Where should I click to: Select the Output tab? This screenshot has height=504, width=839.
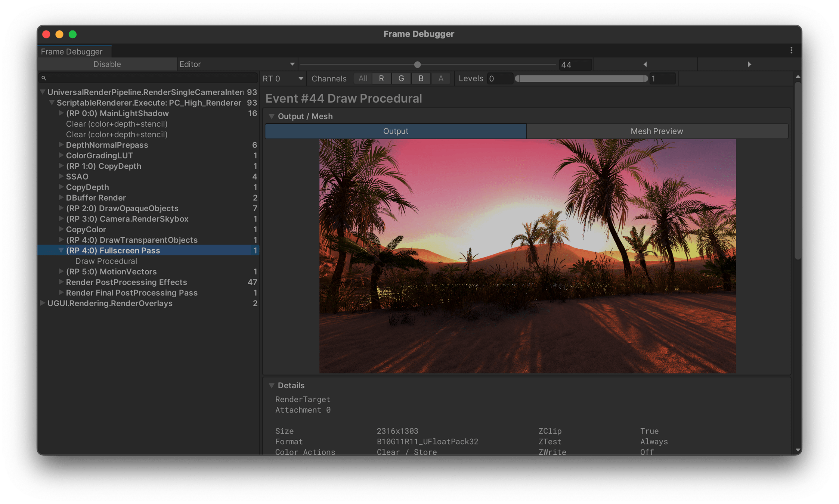[x=395, y=131]
